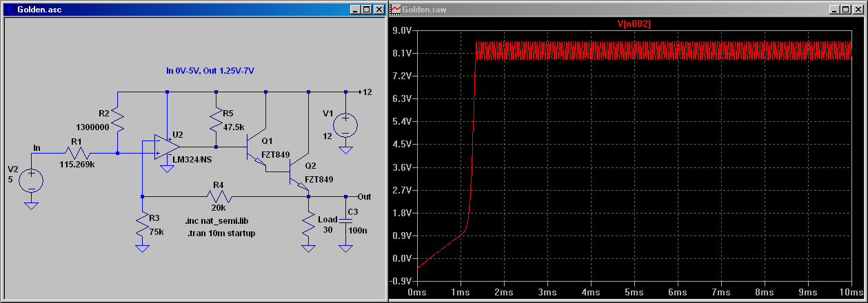The height and width of the screenshot is (303, 868).
Task: Click the FZT849 label of Q1
Action: tap(276, 154)
